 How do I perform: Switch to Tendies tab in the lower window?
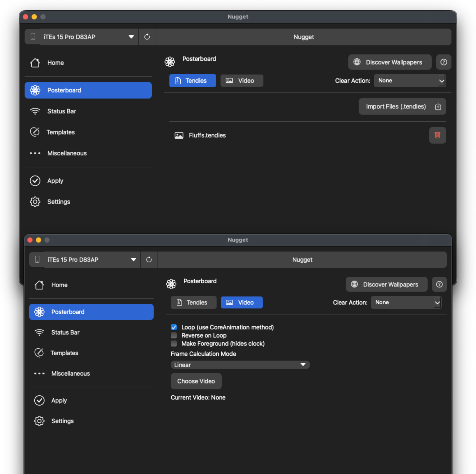click(x=193, y=302)
